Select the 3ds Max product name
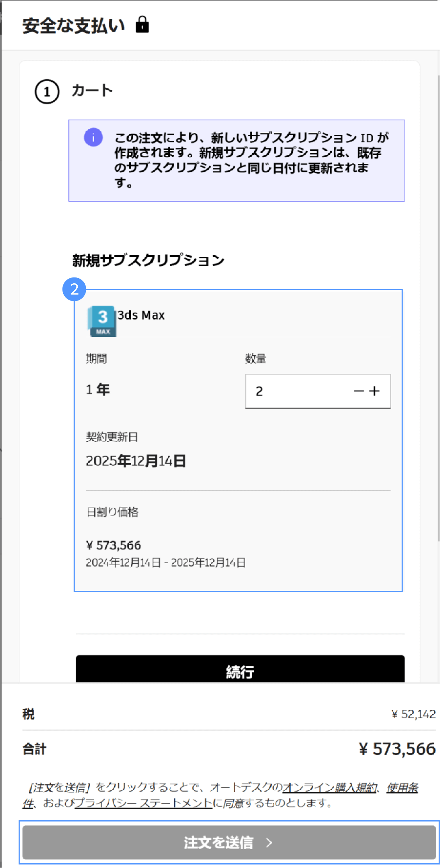Viewport: 440px width, 868px height. [141, 315]
